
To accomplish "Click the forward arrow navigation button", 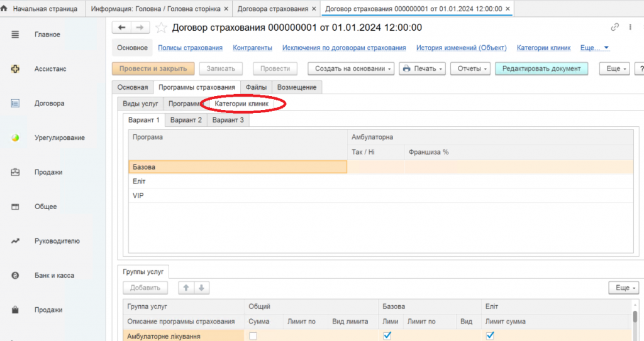I will [141, 28].
